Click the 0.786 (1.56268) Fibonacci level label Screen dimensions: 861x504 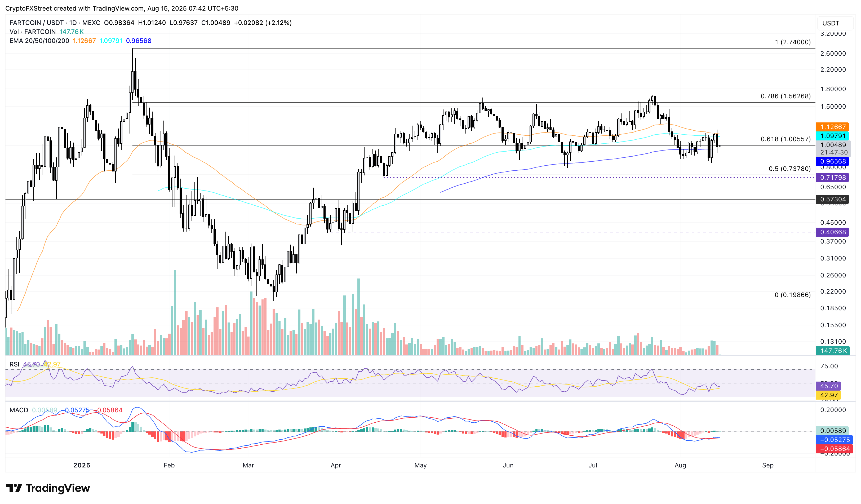point(785,96)
